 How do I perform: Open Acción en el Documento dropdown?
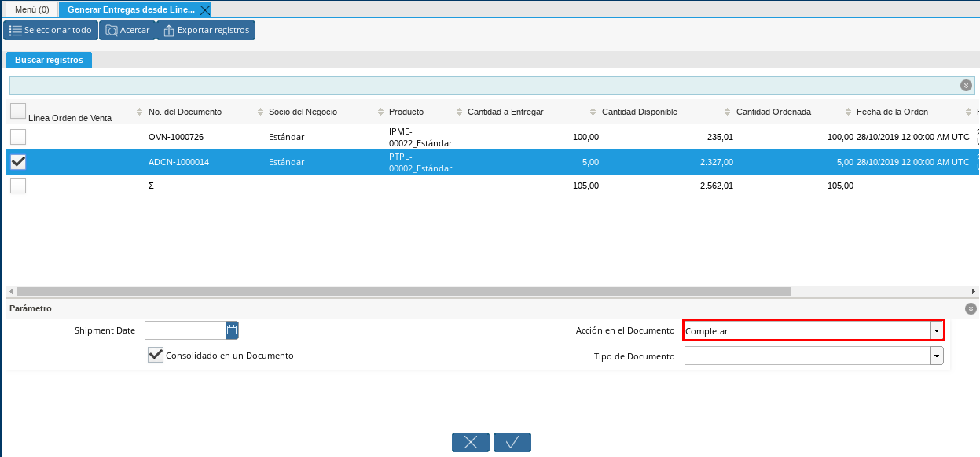coord(936,331)
